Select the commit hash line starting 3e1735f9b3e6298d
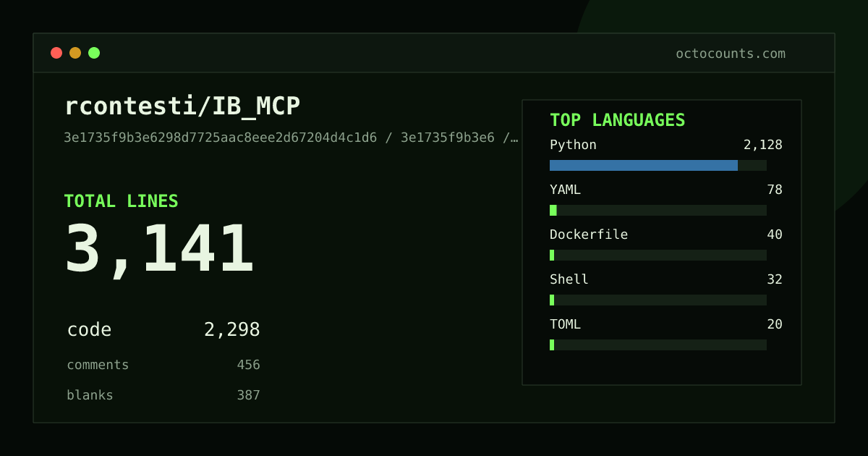The image size is (868, 456). pos(291,138)
